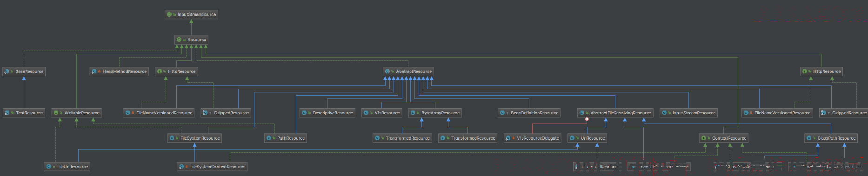Viewport: 868px width, 176px height.
Task: Select the UrlResource label text
Action: click(x=593, y=138)
